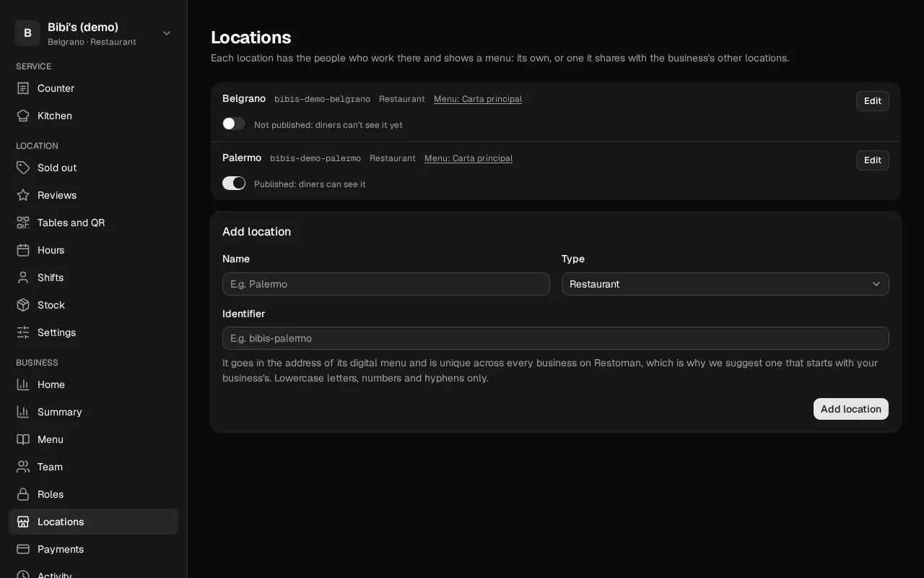
Task: Open Activity page
Action: click(x=94, y=572)
